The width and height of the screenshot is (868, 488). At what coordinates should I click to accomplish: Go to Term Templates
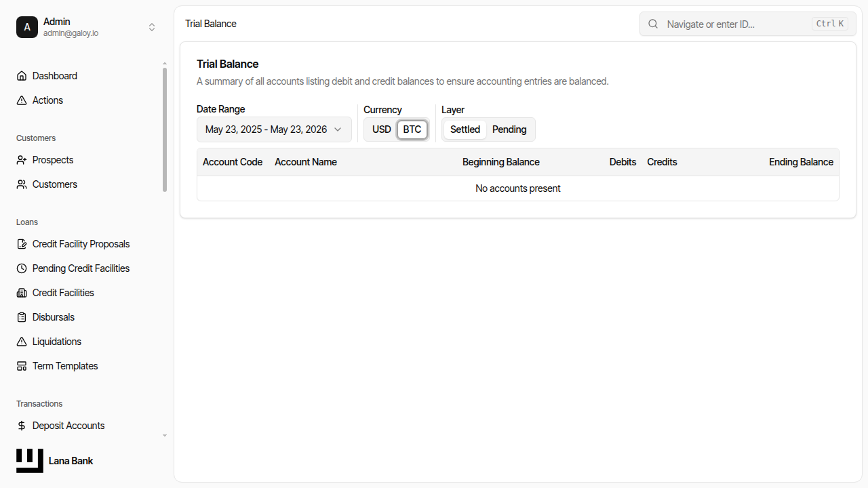click(x=87, y=366)
